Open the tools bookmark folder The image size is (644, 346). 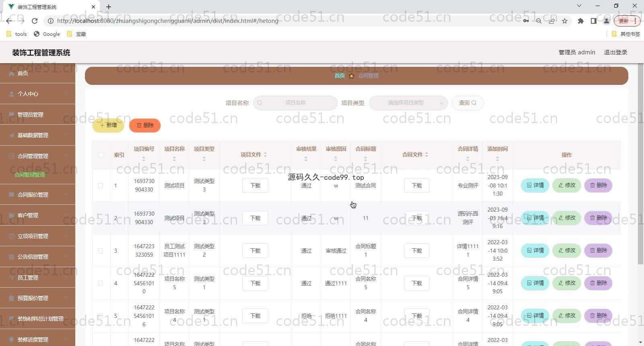point(17,34)
